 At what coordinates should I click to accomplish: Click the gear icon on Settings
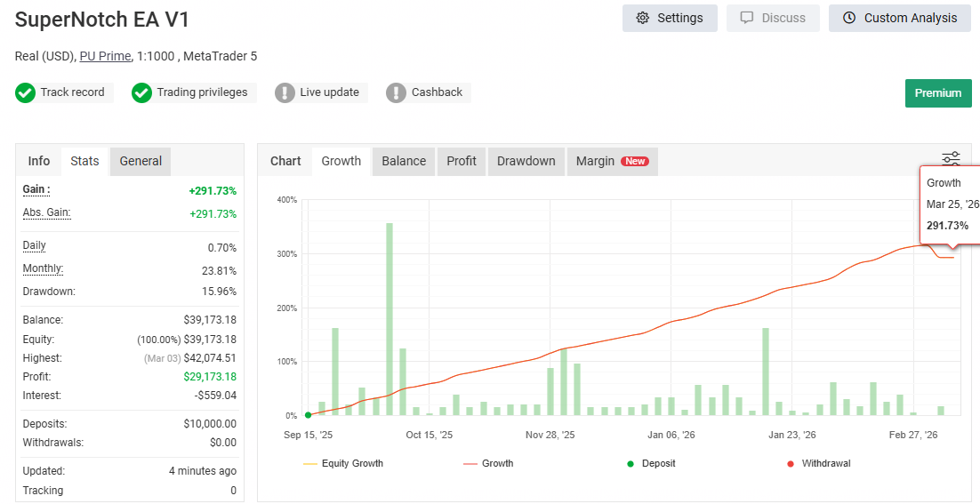(x=643, y=18)
